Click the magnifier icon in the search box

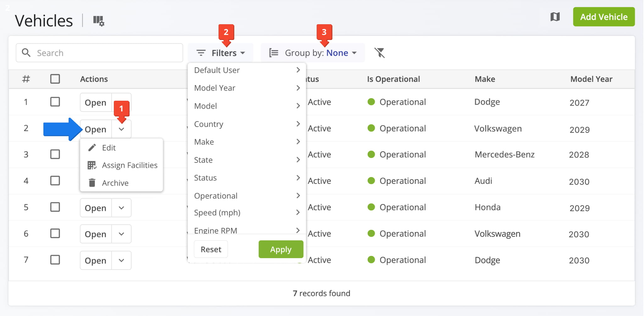tap(26, 53)
